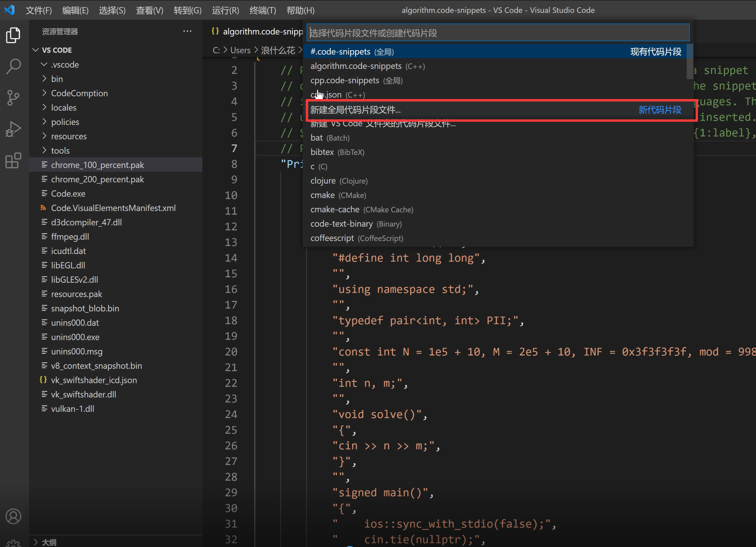
Task: Choose coffeescript (CoffeeScript) entry
Action: pyautogui.click(x=496, y=238)
